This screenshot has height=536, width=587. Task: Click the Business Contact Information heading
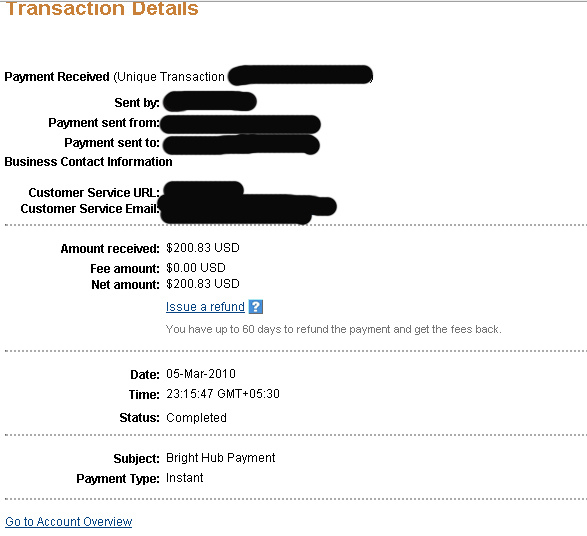click(x=88, y=162)
